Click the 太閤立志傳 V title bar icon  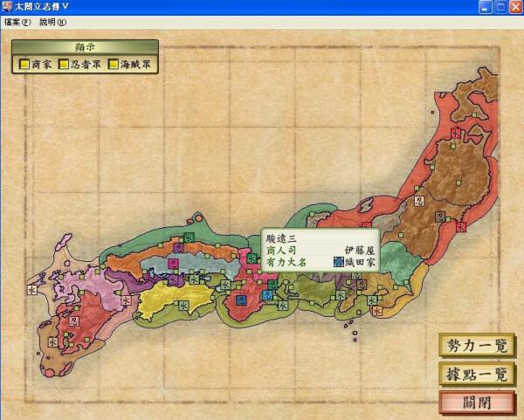(x=8, y=7)
